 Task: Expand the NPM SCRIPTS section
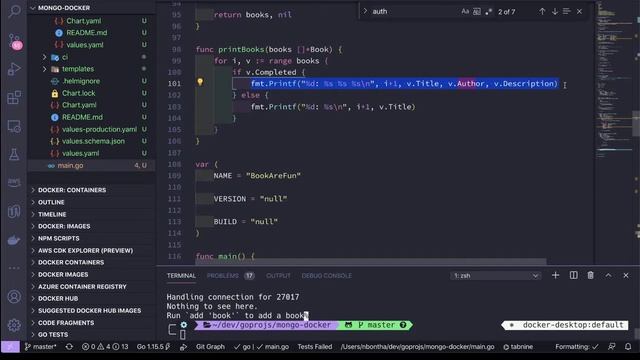(59, 238)
